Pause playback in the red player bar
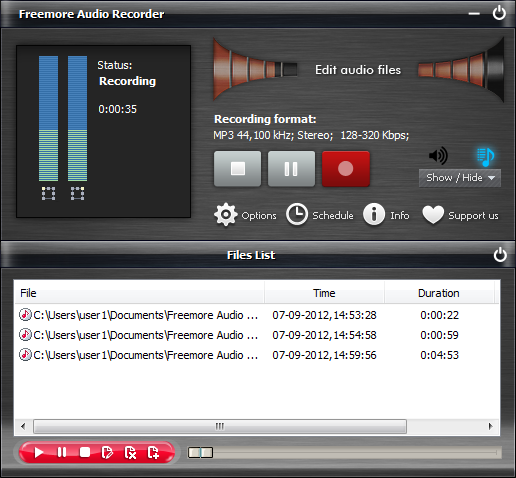This screenshot has height=478, width=516. [x=62, y=453]
